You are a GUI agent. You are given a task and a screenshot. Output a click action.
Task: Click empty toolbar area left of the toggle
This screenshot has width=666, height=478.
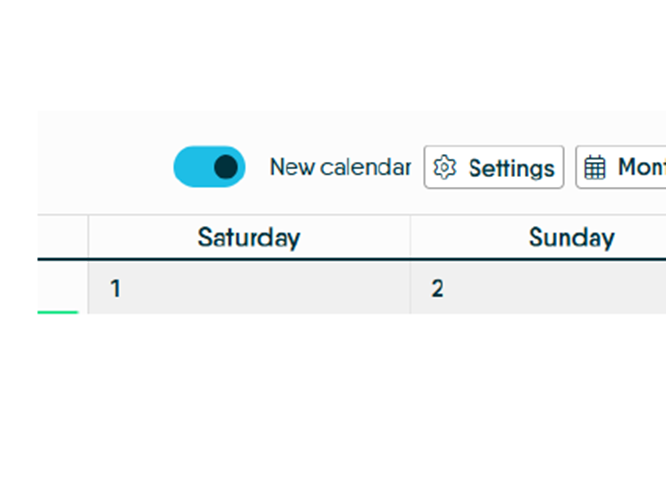coord(100,167)
